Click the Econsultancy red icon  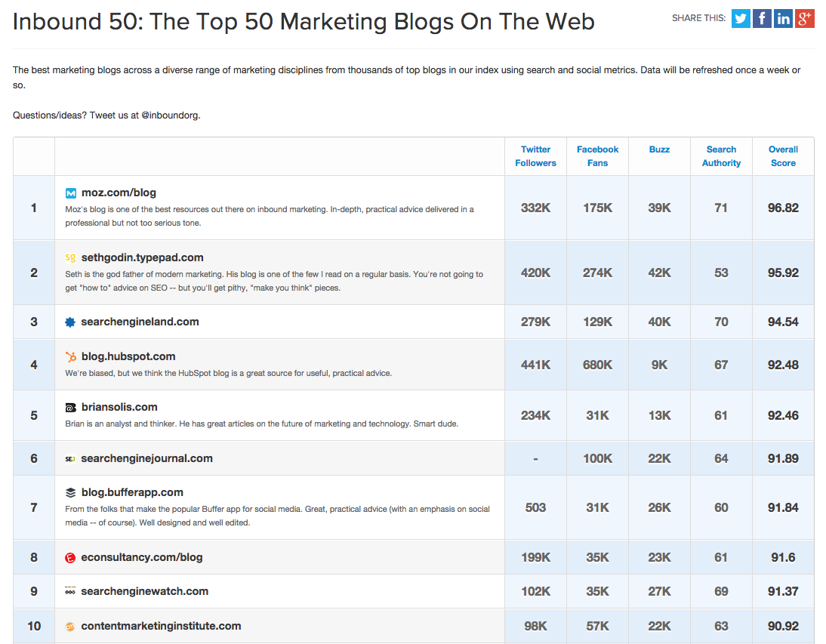point(69,556)
